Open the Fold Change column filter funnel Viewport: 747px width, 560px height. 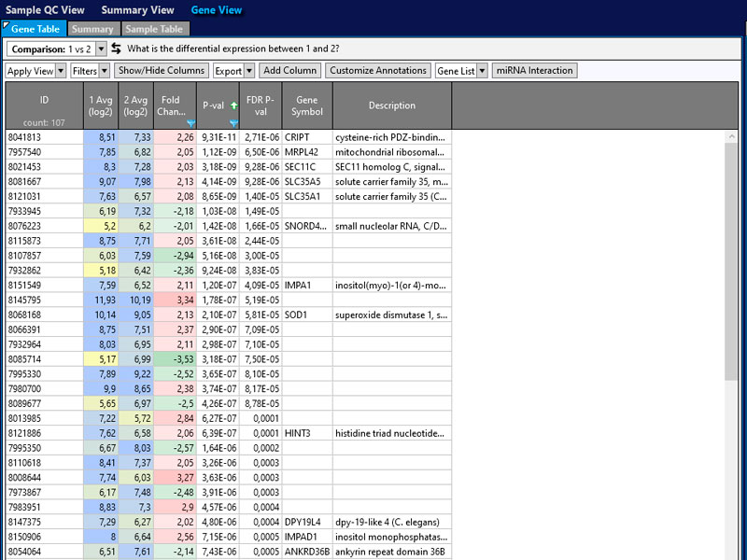pos(191,124)
